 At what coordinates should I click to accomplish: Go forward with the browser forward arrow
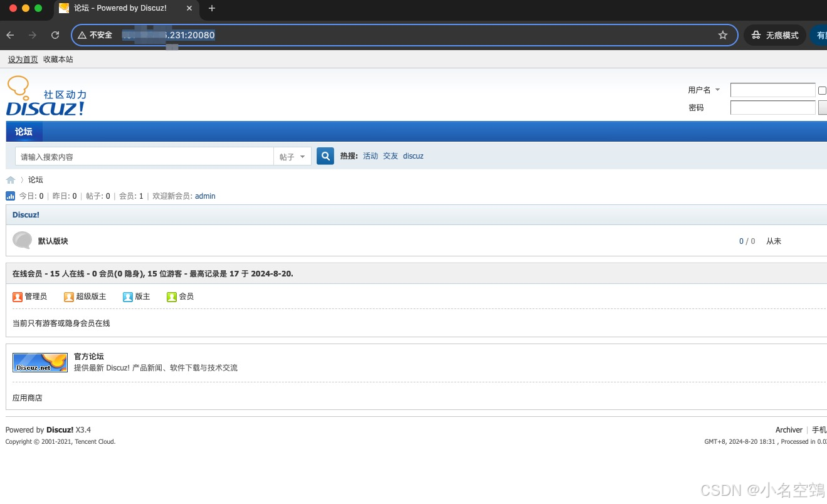point(33,35)
